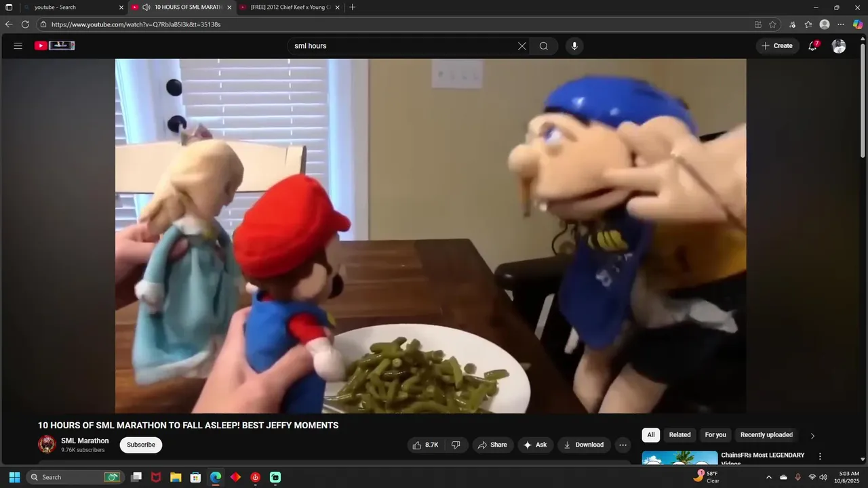The image size is (868, 488).
Task: Close the Chief Keef browser tab
Action: (x=337, y=7)
